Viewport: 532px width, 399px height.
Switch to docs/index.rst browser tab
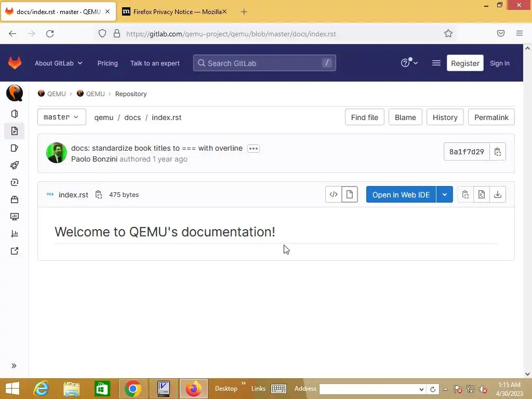click(x=58, y=12)
